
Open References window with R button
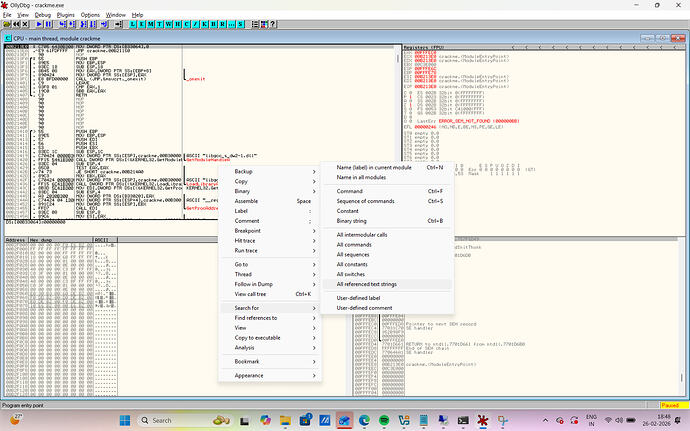[x=222, y=24]
